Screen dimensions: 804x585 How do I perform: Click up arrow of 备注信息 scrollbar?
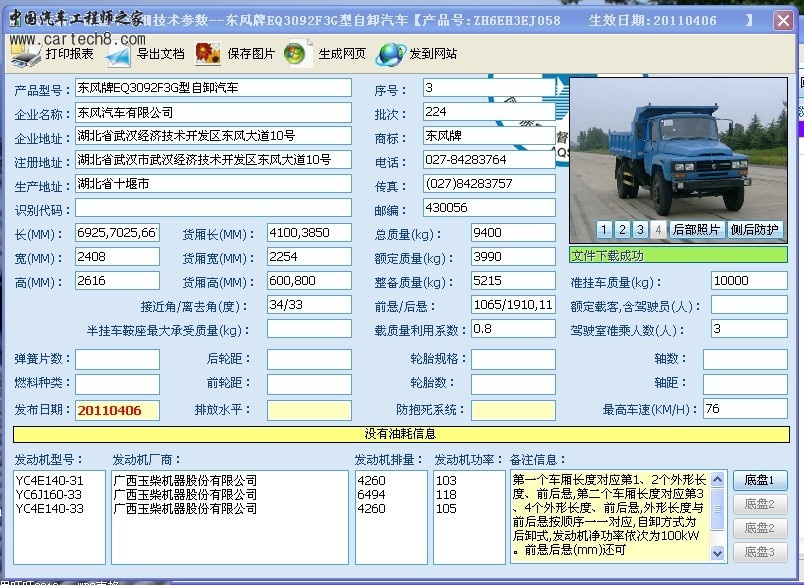tap(717, 480)
